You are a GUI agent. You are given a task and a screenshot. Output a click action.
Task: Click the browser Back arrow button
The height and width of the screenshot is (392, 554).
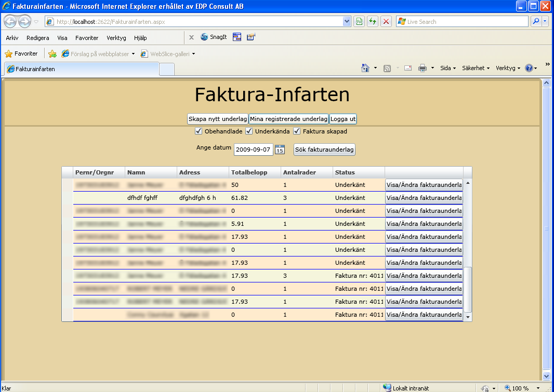(x=10, y=21)
